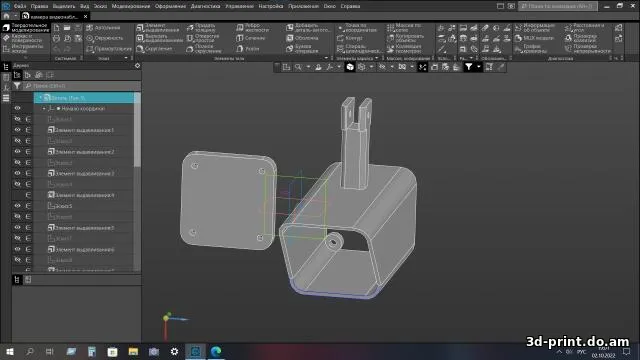Switch to Инструменты эскиза toolset

point(24,49)
